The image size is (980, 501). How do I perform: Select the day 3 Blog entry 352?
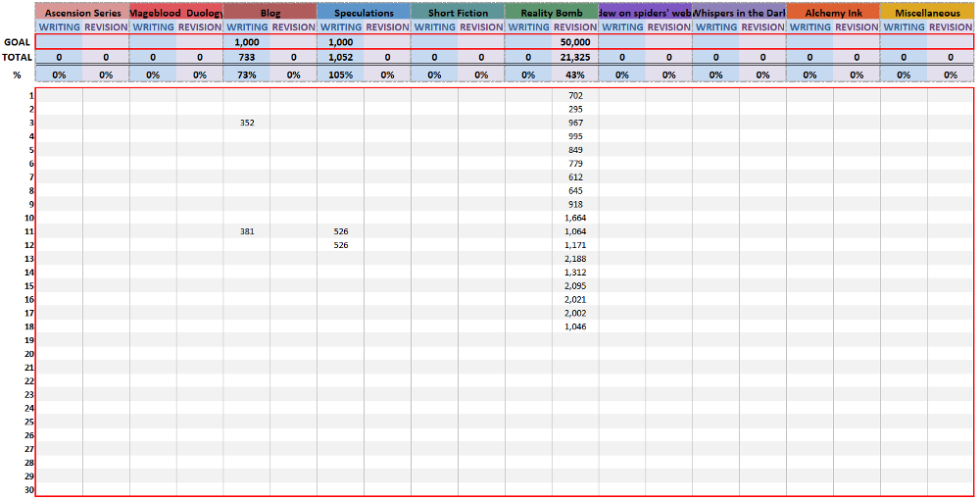(x=247, y=123)
